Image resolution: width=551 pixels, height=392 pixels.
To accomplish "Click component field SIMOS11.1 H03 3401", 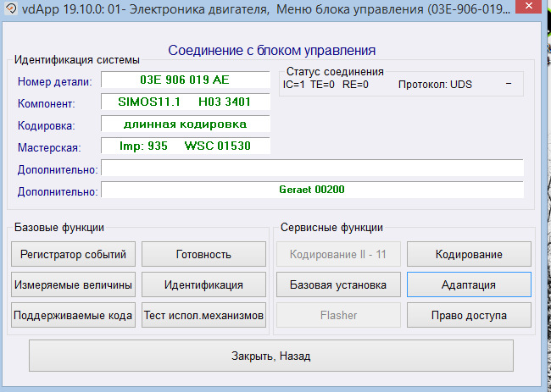I will pyautogui.click(x=186, y=102).
